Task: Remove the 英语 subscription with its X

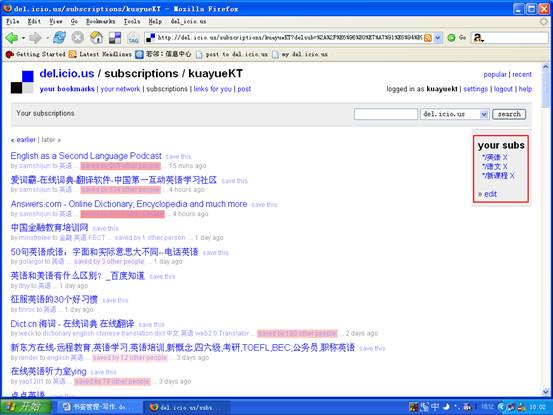Action: [x=505, y=157]
